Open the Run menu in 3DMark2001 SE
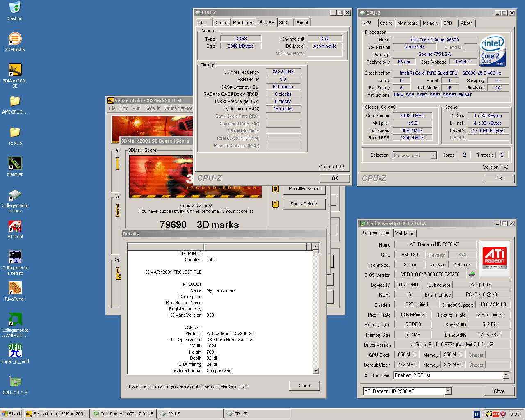 [x=136, y=109]
